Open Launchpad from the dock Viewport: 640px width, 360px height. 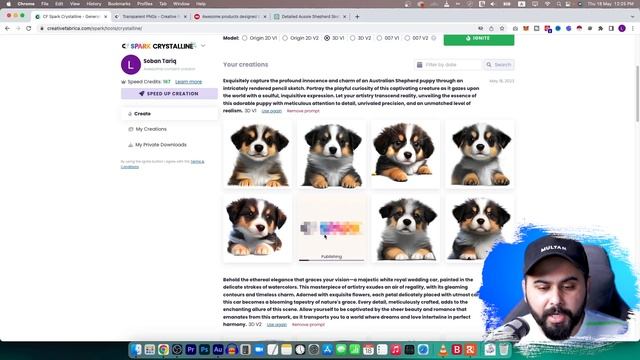click(150, 350)
